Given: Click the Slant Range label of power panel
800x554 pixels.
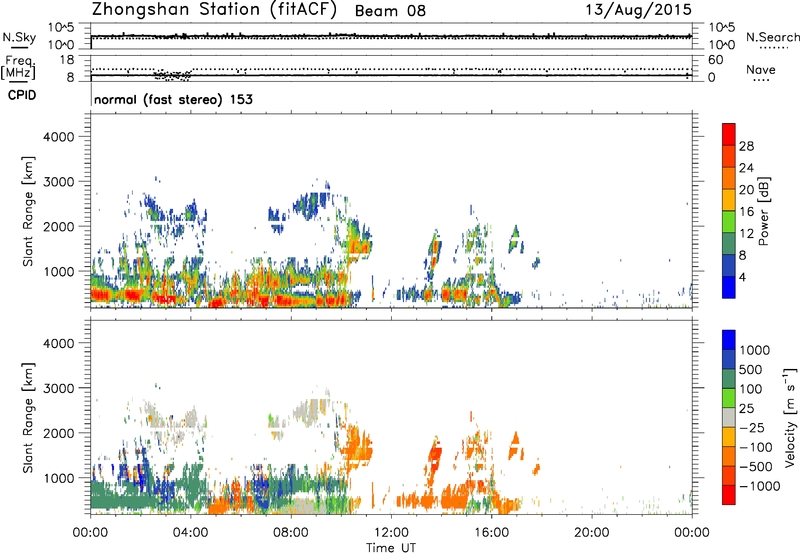Looking at the screenshot, I should click(28, 211).
